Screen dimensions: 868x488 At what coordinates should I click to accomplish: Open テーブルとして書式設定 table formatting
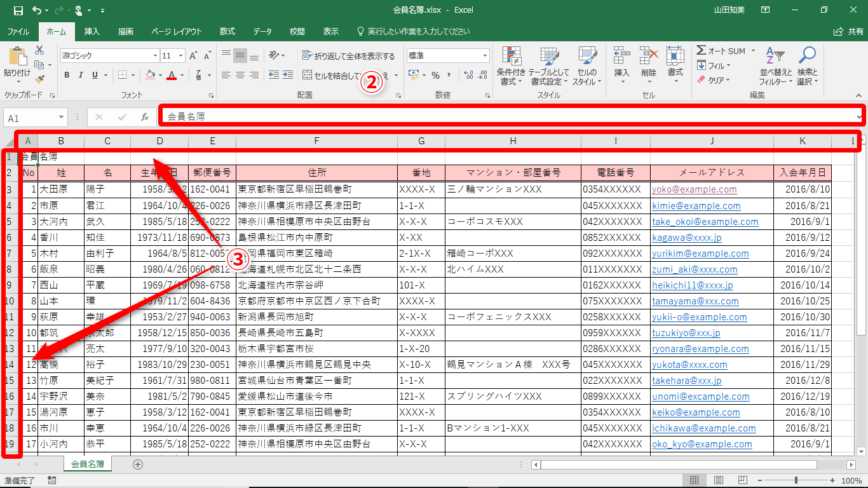548,66
